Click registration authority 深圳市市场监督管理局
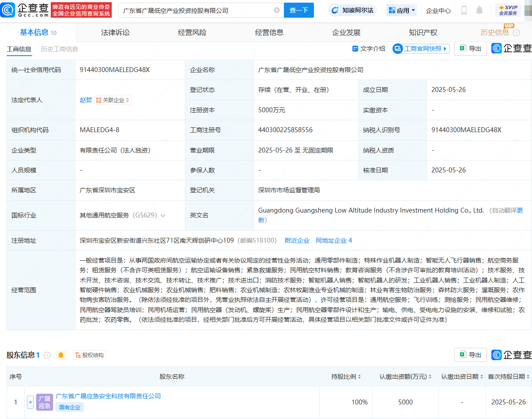This screenshot has height=419, width=532. [x=289, y=190]
